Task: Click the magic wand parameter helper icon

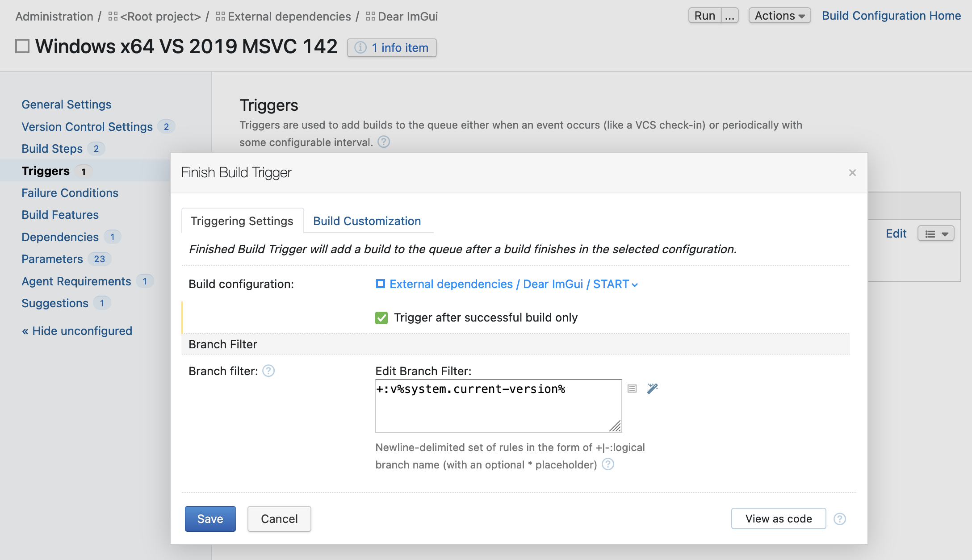Action: [x=653, y=389]
